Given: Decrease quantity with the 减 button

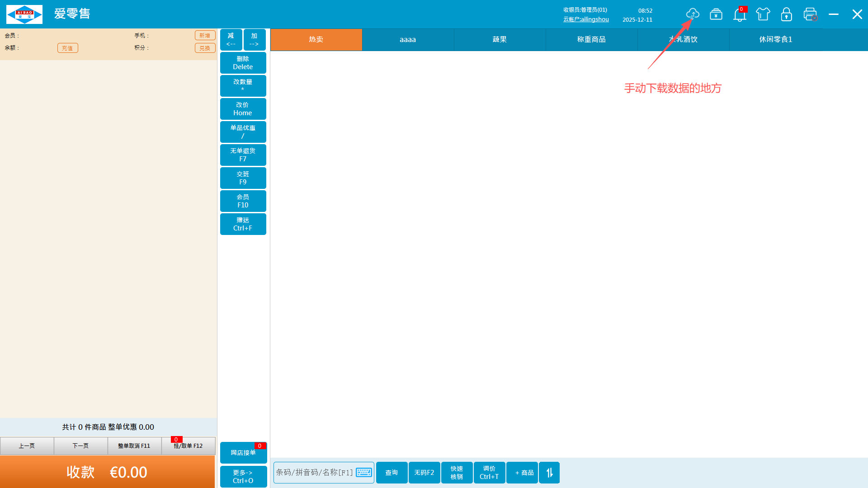Looking at the screenshot, I should [231, 39].
